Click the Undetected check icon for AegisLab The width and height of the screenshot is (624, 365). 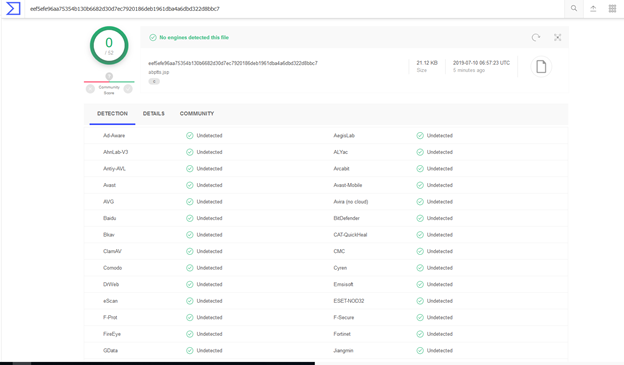click(x=420, y=136)
